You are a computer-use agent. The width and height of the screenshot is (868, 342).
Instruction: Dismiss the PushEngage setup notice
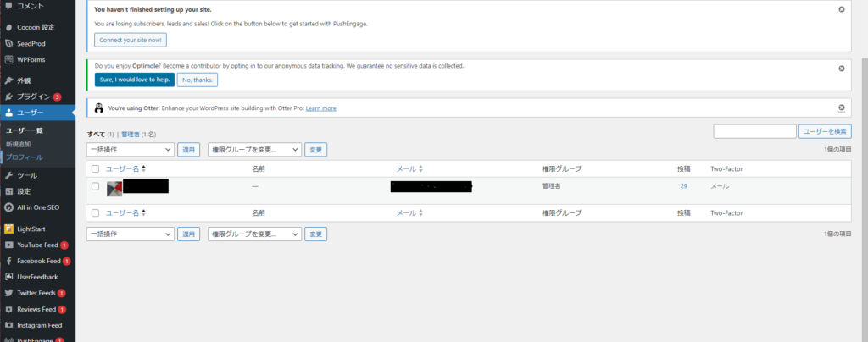(842, 9)
